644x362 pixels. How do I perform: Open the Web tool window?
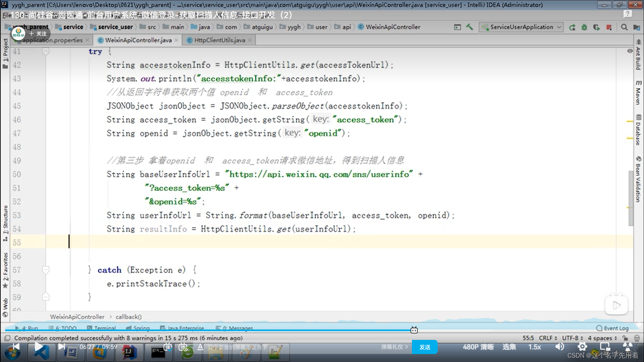pos(5,307)
